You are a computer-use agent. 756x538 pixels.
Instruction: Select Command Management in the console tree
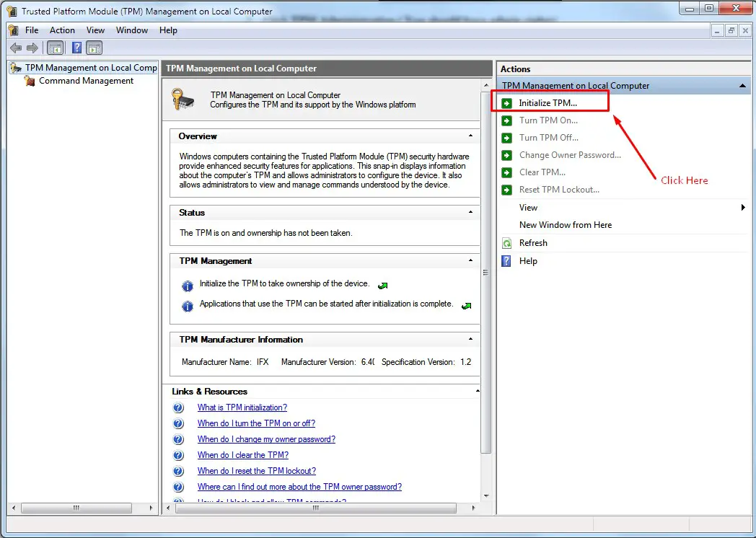point(86,81)
